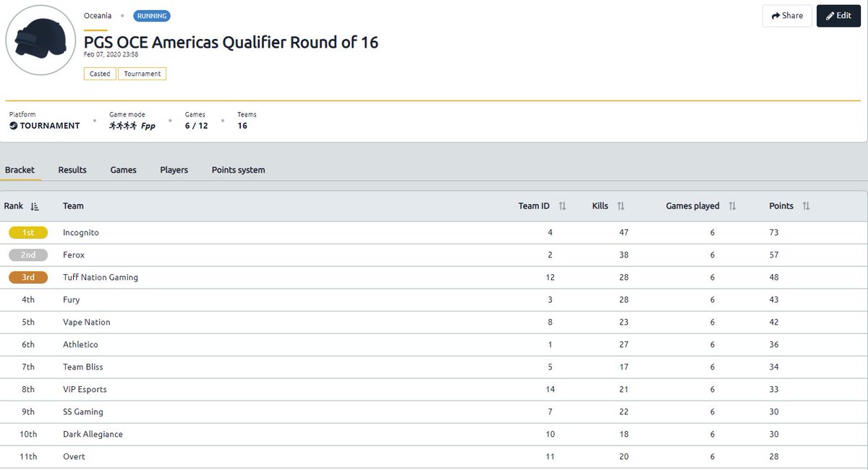
Task: Click the Oceania region label
Action: coord(98,16)
